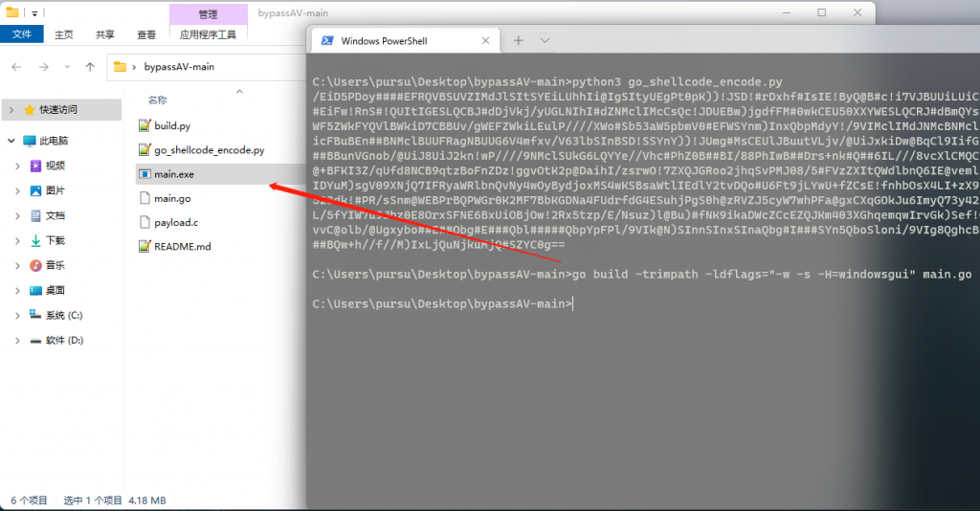Click the Explorer title bar folder icon

[11, 12]
